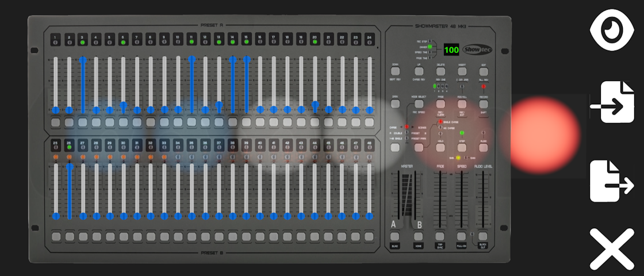This screenshot has height=276, width=644.
Task: Click channel 26 fader knob in Preset B
Action: [x=70, y=167]
